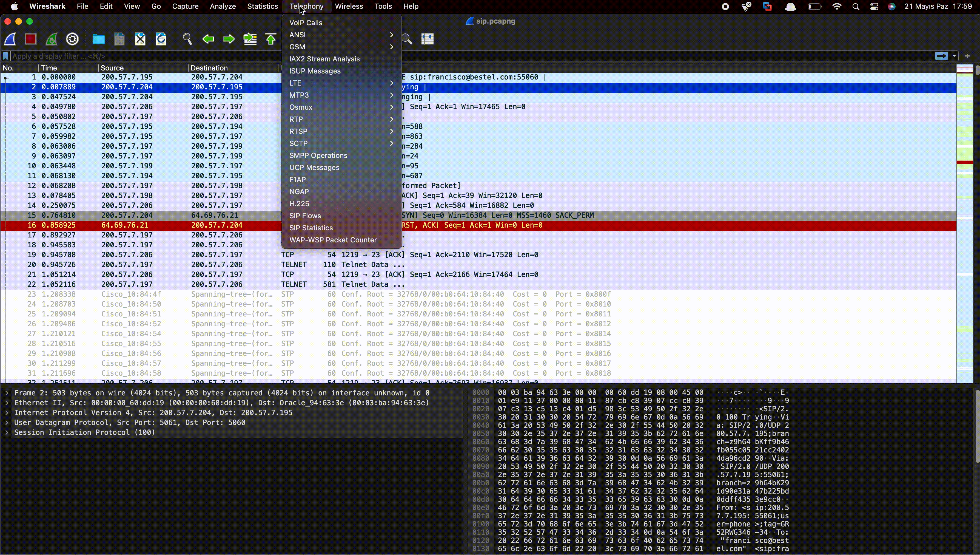Open display filter history dropdown arrow
The width and height of the screenshot is (980, 555).
[x=954, y=56]
